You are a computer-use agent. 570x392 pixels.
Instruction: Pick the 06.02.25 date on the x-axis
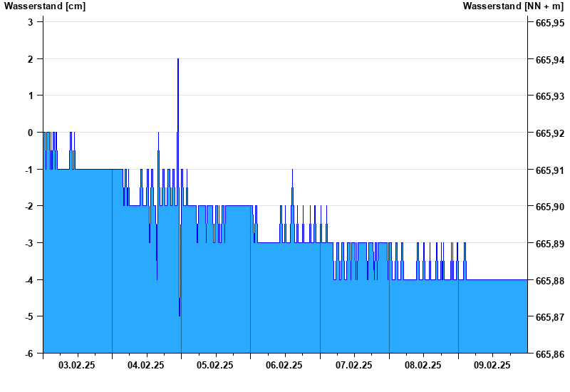[x=284, y=365]
